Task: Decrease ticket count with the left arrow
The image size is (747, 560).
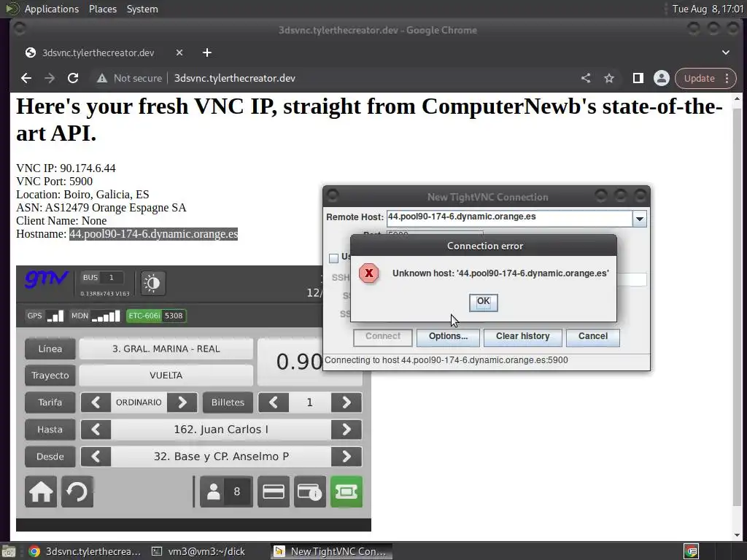Action: (274, 402)
